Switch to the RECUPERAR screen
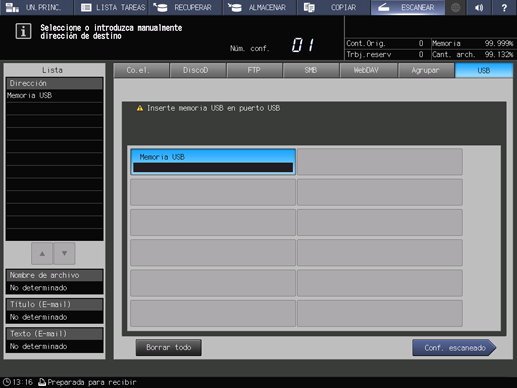The width and height of the screenshot is (517, 388). [185, 7]
